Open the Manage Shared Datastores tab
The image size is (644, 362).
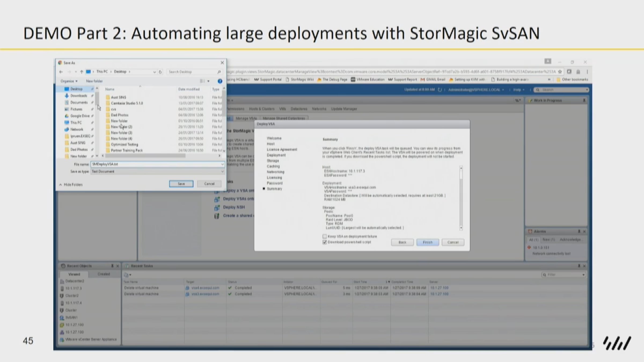pyautogui.click(x=284, y=118)
